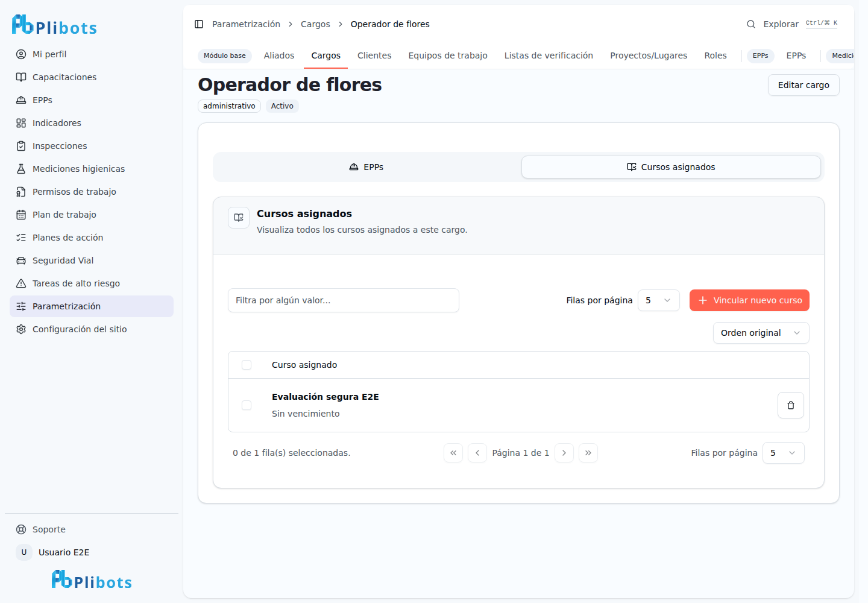
Task: Click the next page chevron
Action: (x=564, y=453)
